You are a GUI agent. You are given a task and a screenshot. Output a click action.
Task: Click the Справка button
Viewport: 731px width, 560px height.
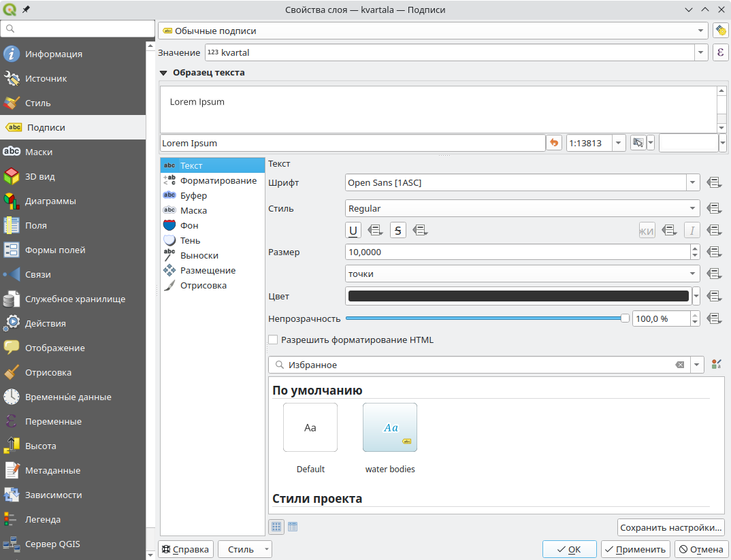click(x=186, y=549)
